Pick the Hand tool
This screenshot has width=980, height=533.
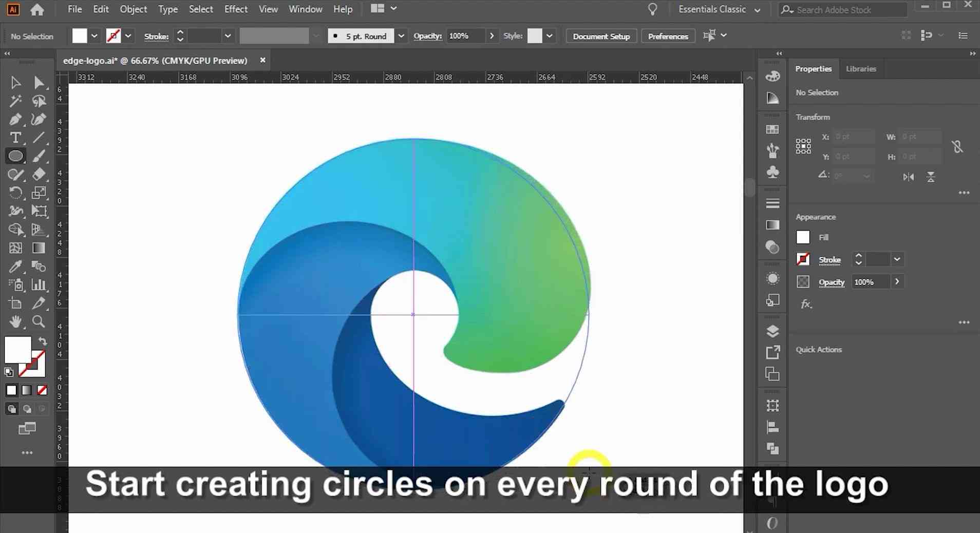click(15, 322)
